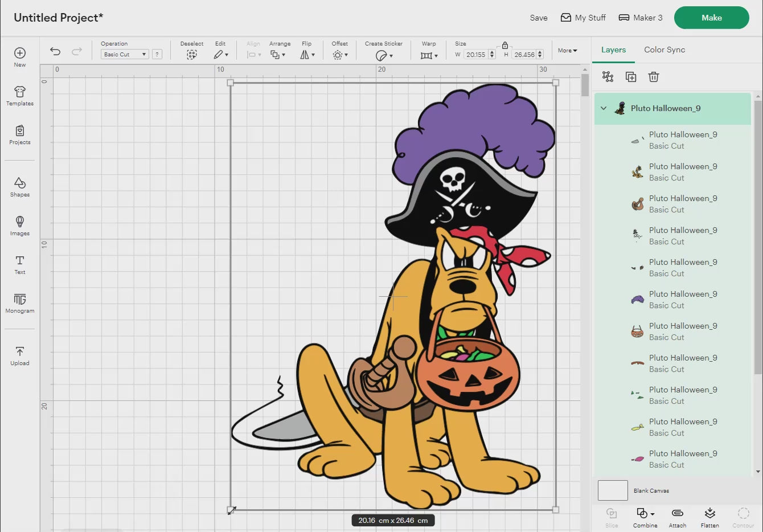Click the Redo arrow
The image size is (763, 532).
77,51
